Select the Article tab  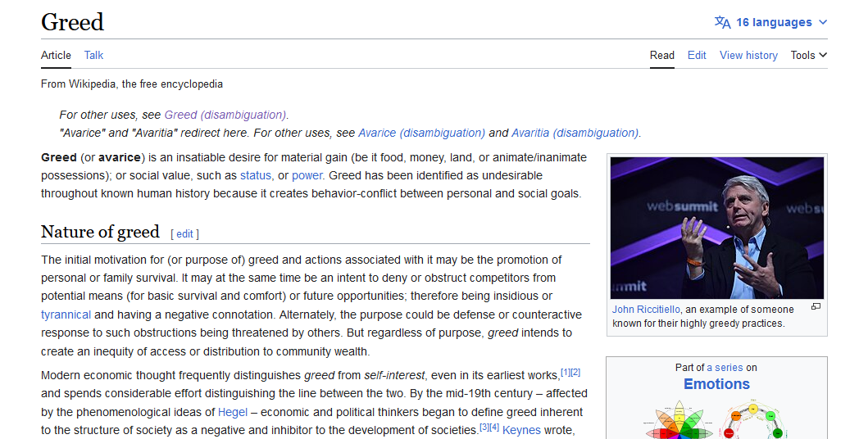coord(56,55)
